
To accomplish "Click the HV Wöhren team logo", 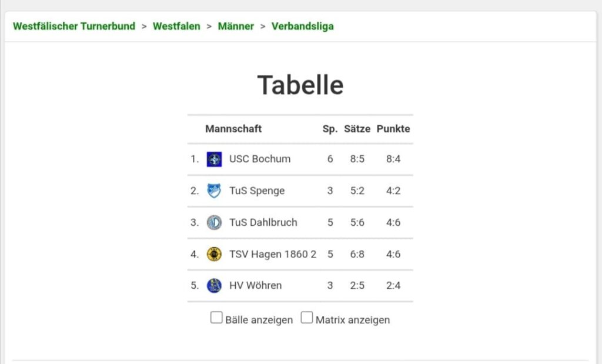I will click(x=214, y=286).
